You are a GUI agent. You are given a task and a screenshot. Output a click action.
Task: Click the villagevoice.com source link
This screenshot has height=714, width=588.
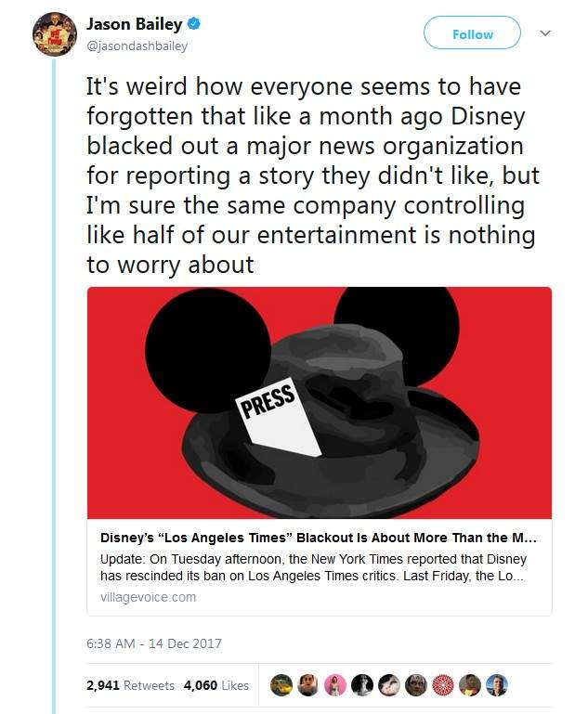[x=148, y=597]
